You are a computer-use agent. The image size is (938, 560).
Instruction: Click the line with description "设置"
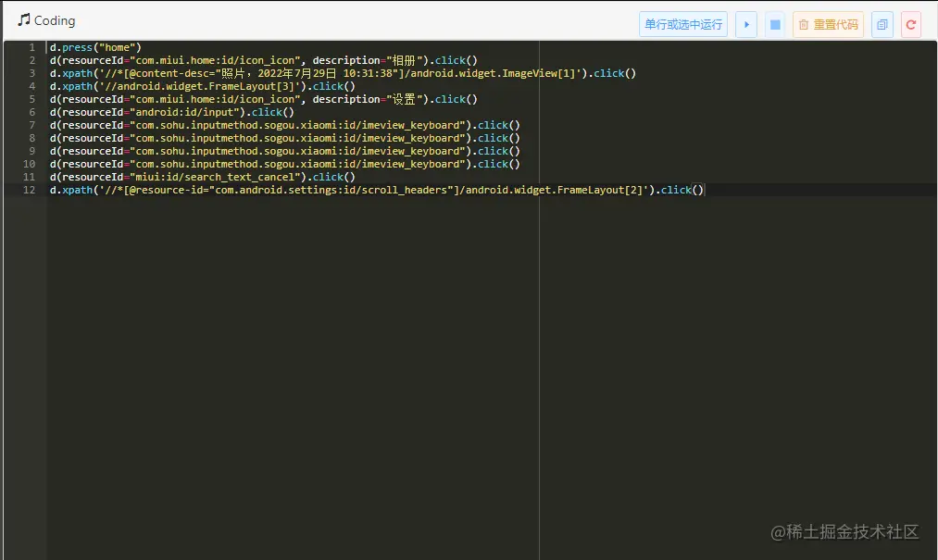pyautogui.click(x=263, y=99)
